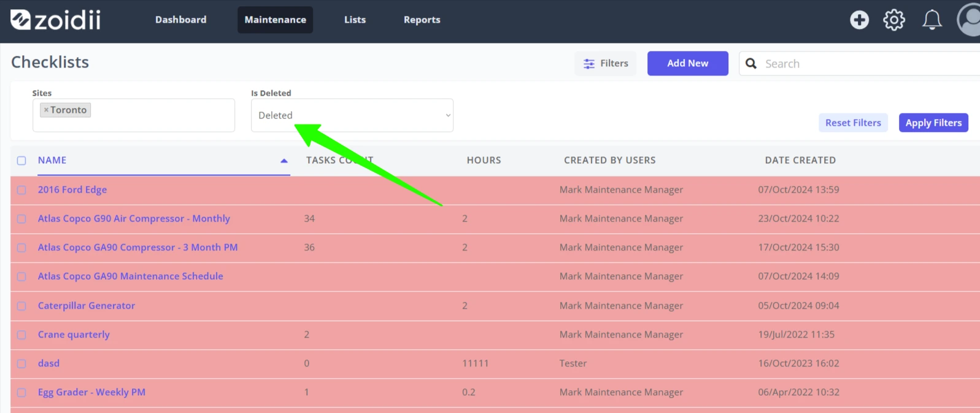Image resolution: width=980 pixels, height=413 pixels.
Task: Open the Reports menu
Action: click(422, 20)
